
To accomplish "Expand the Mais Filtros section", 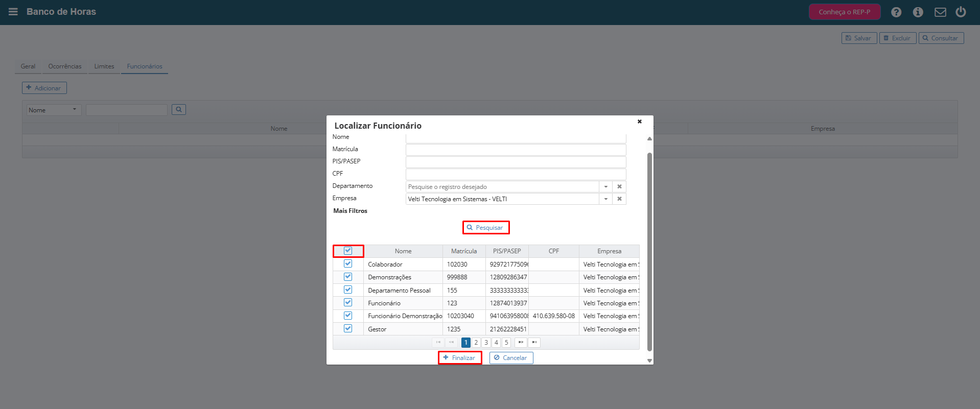I will coord(350,211).
